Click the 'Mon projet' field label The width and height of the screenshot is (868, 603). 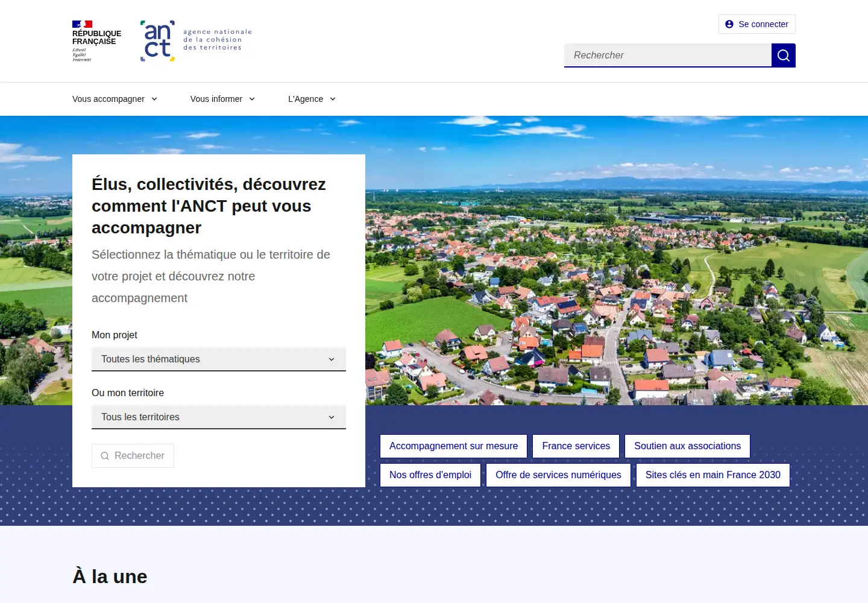point(115,335)
